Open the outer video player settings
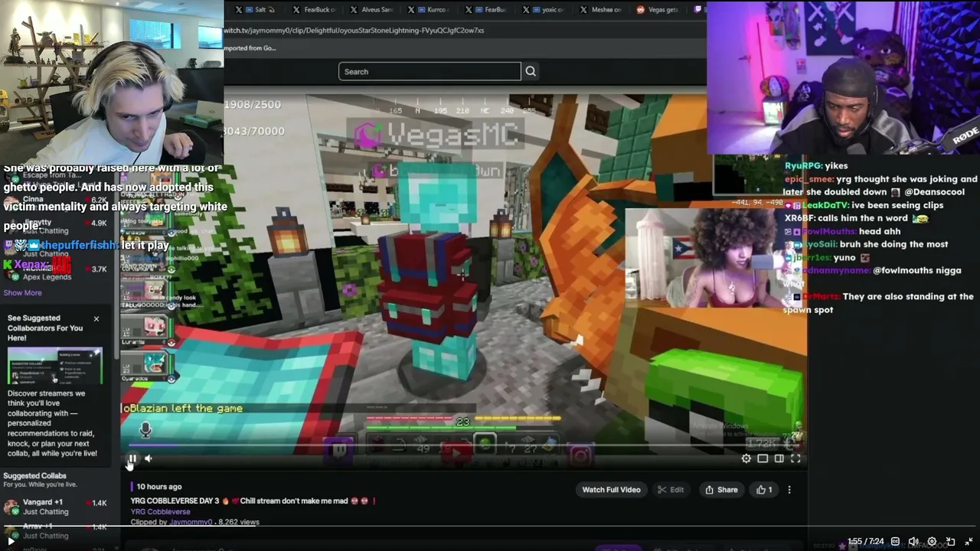Screen dimensions: 980x551 (x=932, y=541)
